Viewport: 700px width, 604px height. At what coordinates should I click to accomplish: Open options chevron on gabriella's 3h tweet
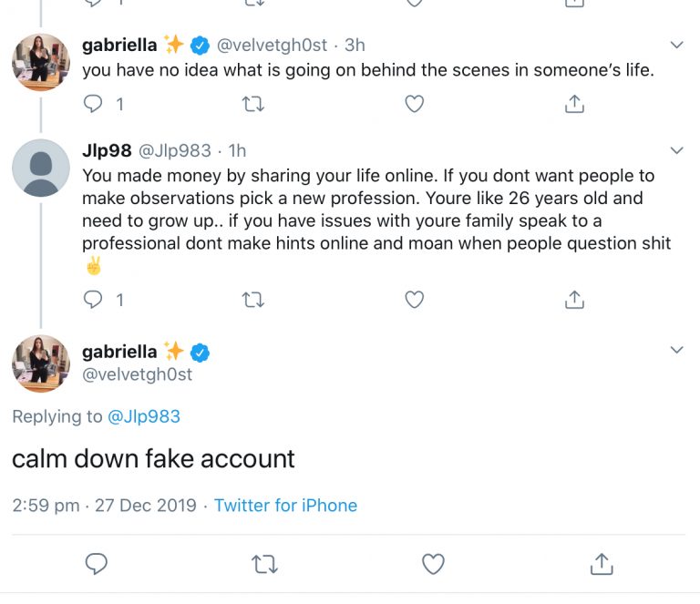click(677, 45)
